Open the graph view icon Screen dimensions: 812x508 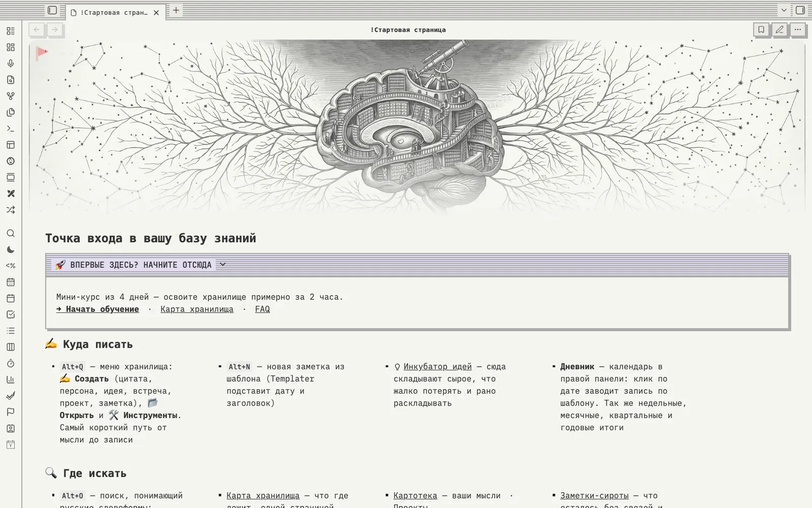point(11,96)
